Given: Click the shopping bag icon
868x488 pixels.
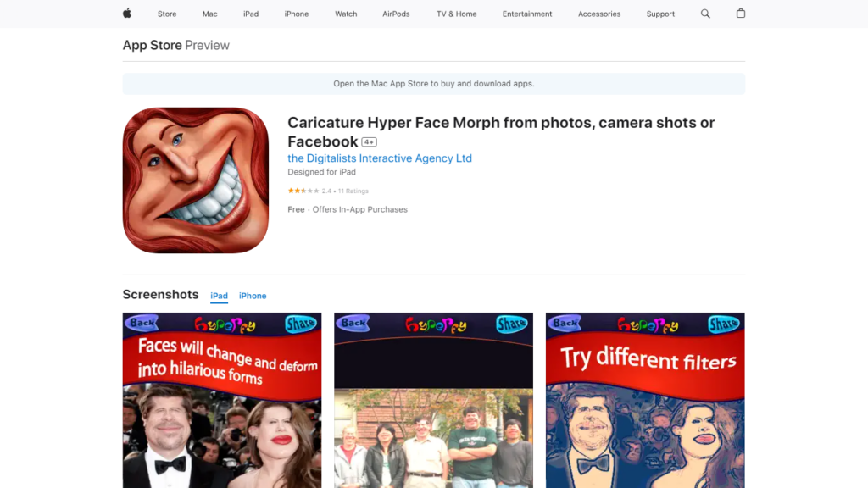Looking at the screenshot, I should [740, 14].
